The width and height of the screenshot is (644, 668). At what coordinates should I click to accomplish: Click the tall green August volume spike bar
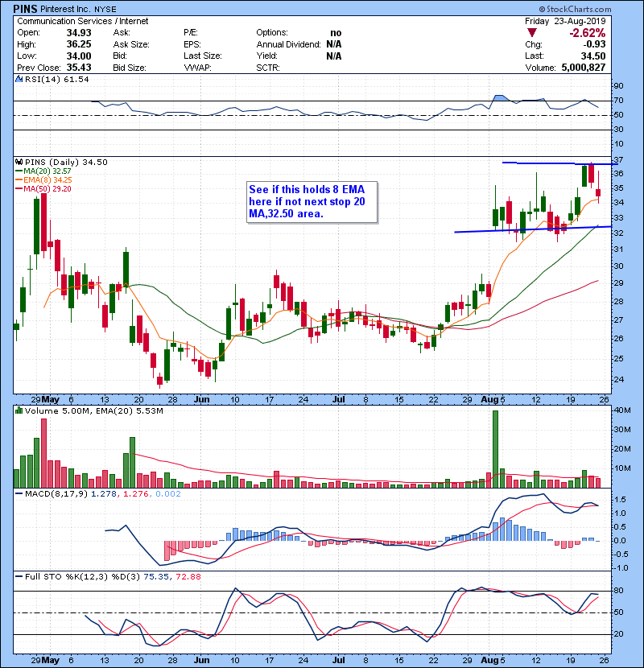(x=495, y=449)
